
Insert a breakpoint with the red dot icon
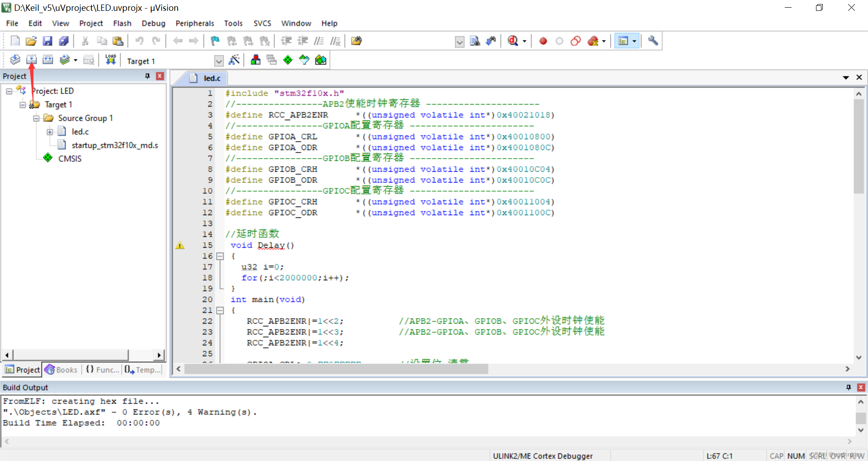[543, 41]
